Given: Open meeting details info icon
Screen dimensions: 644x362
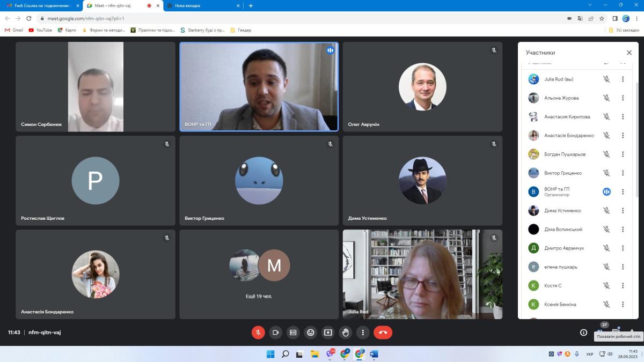Looking at the screenshot, I should tap(583, 333).
